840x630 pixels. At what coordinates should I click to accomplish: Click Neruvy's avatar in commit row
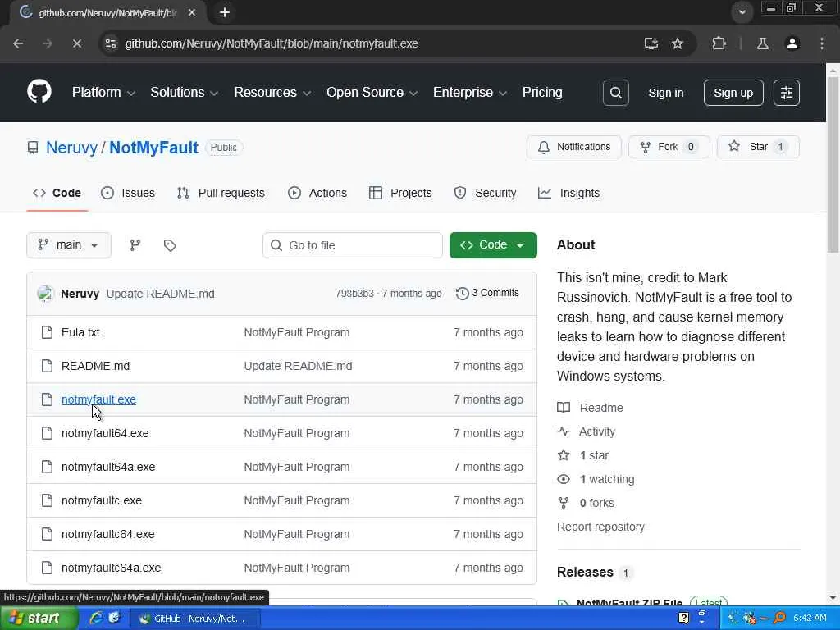click(46, 294)
